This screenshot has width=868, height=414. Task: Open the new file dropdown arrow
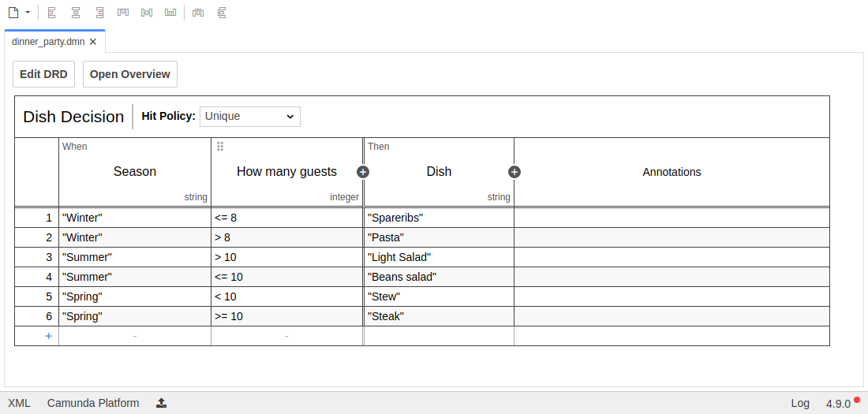click(28, 13)
